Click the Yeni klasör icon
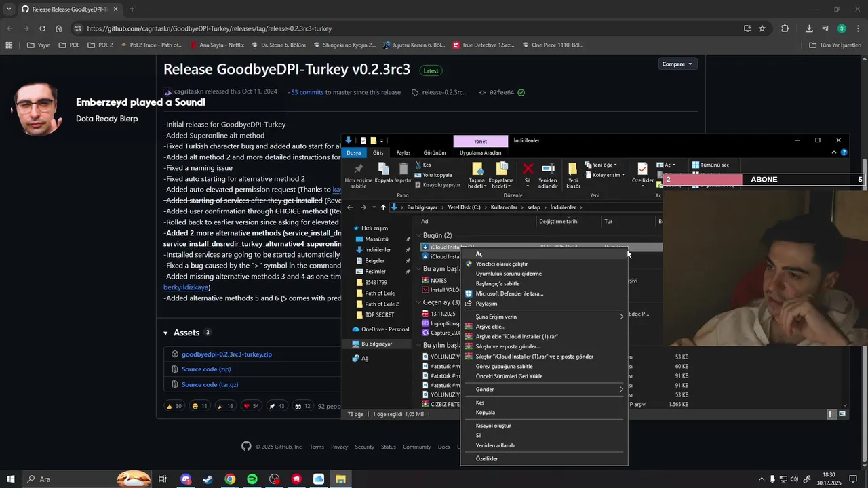 click(573, 169)
